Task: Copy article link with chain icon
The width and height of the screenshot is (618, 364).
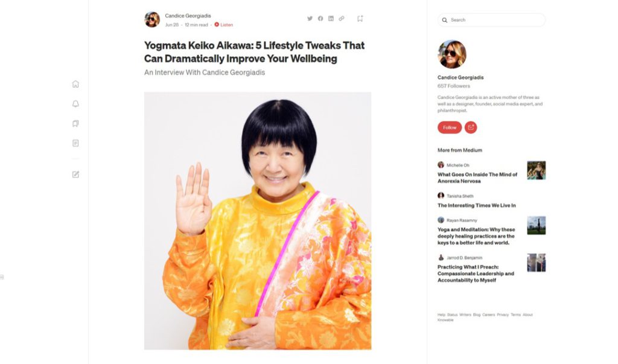Action: (x=342, y=19)
